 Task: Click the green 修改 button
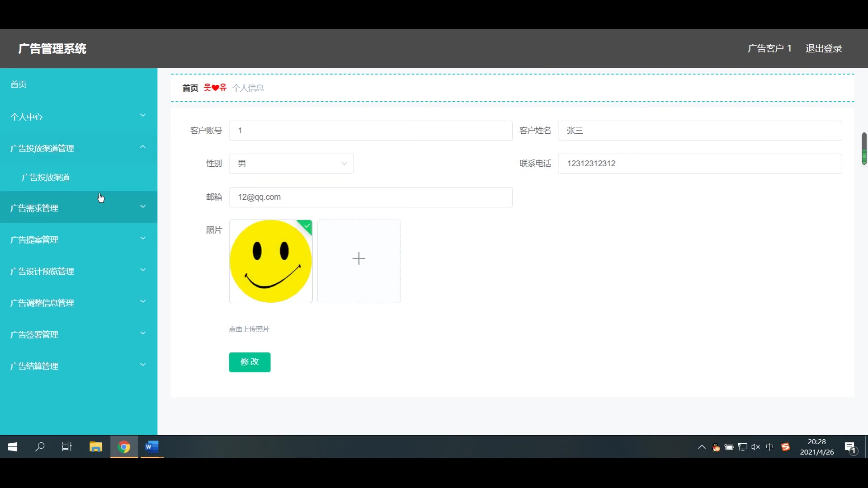pos(250,362)
